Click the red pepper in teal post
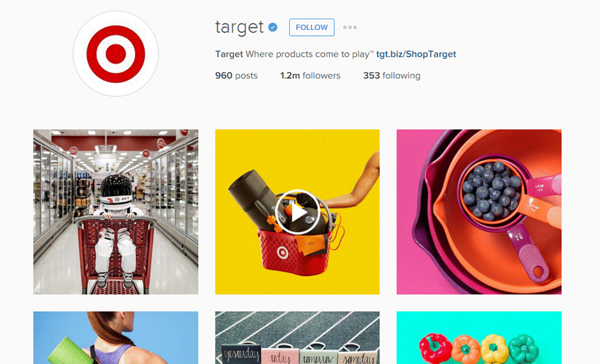This screenshot has width=600, height=364. click(434, 347)
